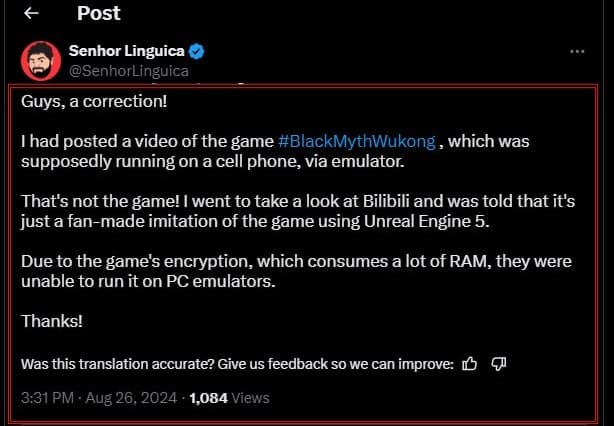Click the blue verified badge
This screenshot has width=614, height=426.
coord(197,51)
